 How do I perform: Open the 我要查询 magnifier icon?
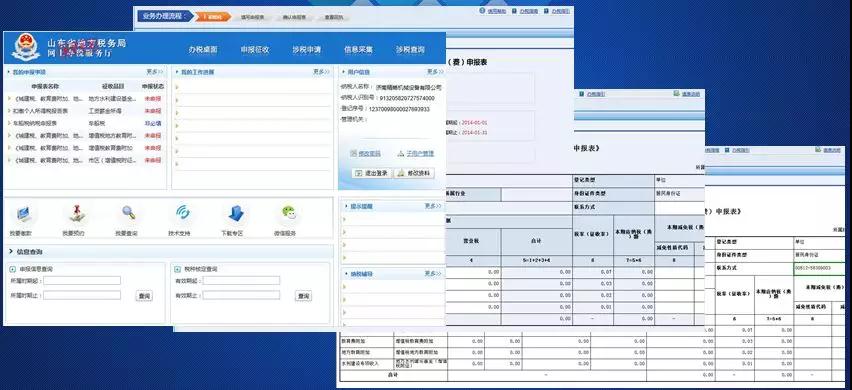(x=128, y=213)
